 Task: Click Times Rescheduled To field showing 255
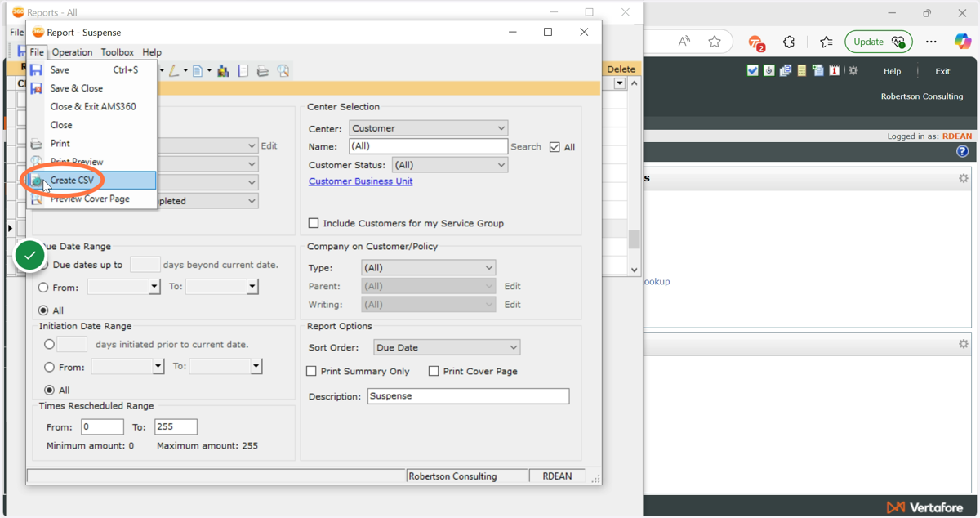(176, 427)
